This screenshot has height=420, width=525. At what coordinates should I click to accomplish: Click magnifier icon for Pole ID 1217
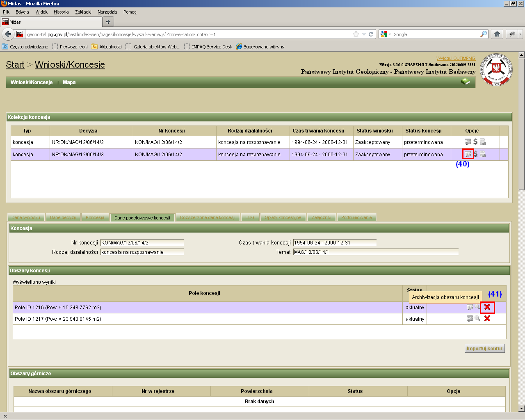[x=477, y=318]
